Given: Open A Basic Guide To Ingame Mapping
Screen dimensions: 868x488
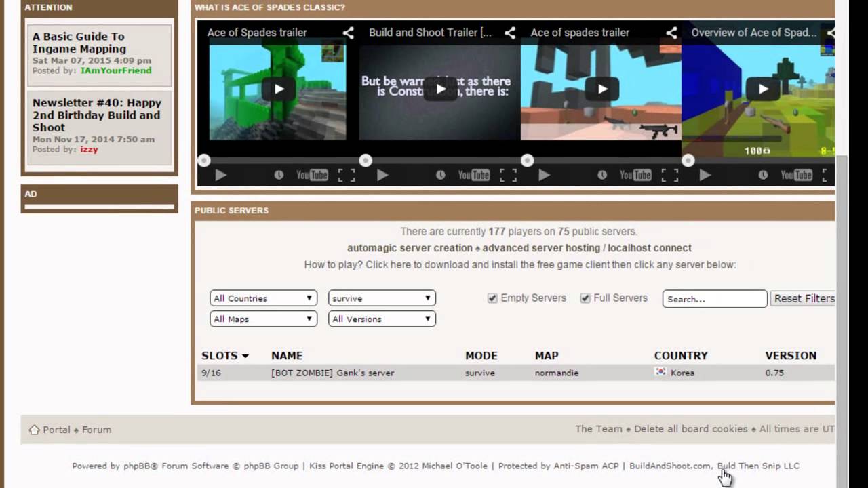Looking at the screenshot, I should coord(79,43).
